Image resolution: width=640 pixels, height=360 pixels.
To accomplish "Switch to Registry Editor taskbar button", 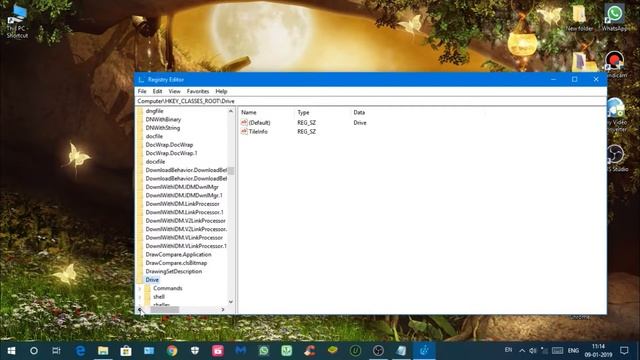I will pos(424,351).
